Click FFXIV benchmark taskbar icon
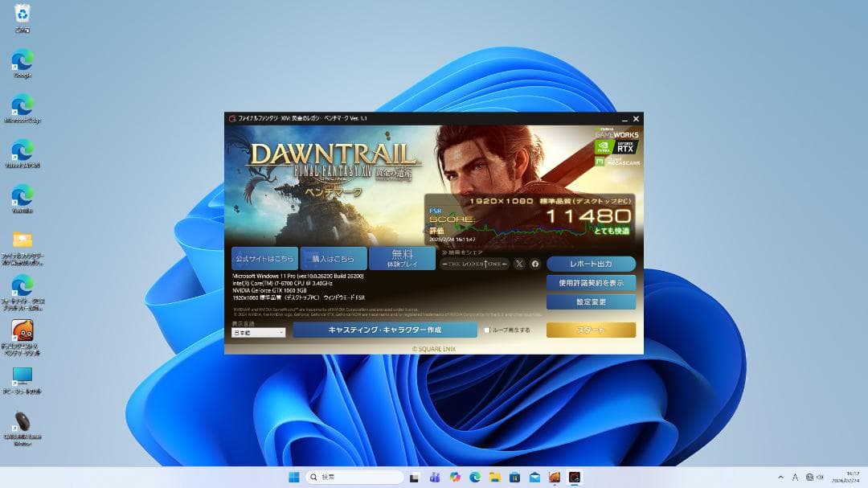The width and height of the screenshot is (868, 488). [x=575, y=477]
